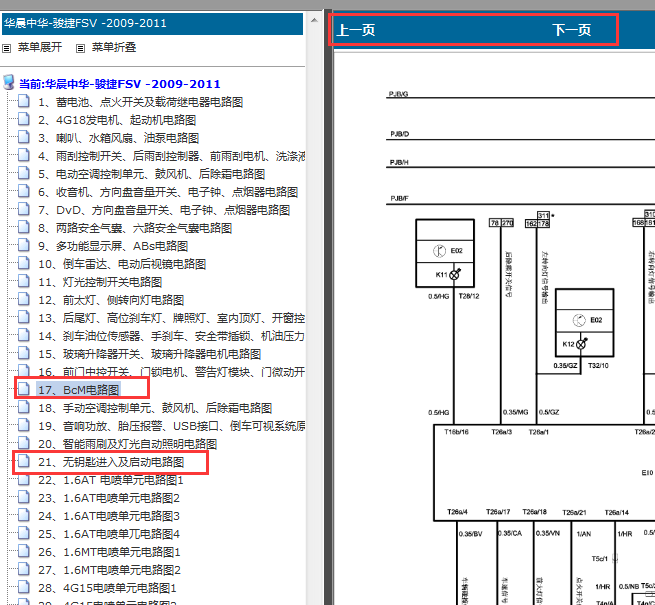This screenshot has width=655, height=605.
Task: Open 16、前门中控开关、门锁电机 entry
Action: (171, 371)
